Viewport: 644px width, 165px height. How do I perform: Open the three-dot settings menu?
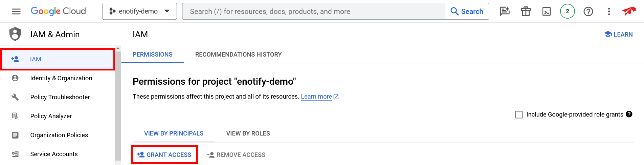(609, 12)
